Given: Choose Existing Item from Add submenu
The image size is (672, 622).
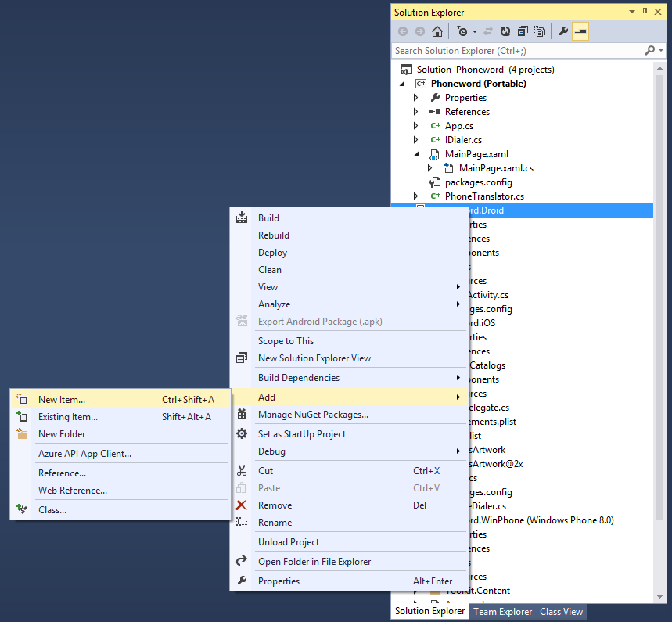Looking at the screenshot, I should tap(120, 417).
